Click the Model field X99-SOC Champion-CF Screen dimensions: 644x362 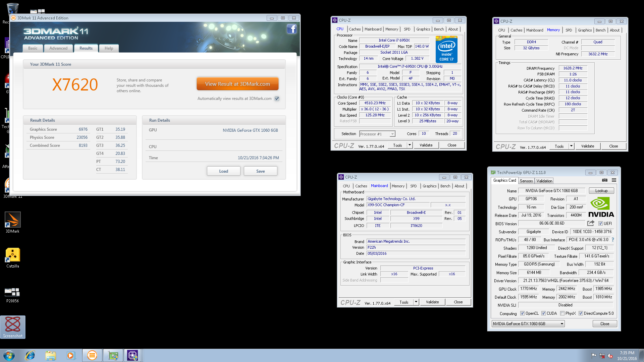pos(398,205)
